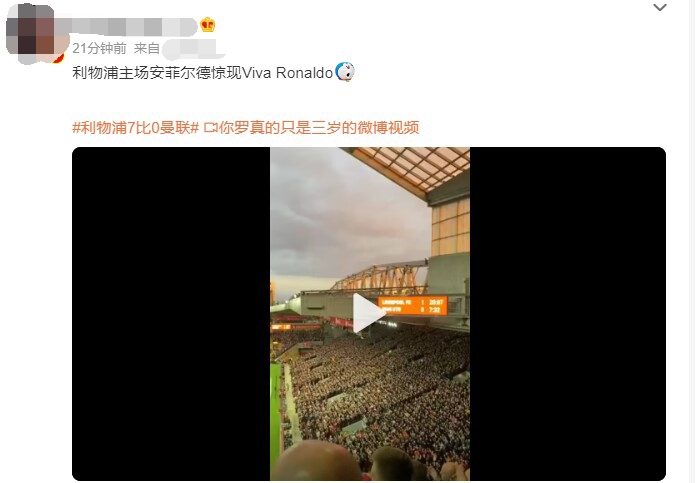Click the right black letterbox of the video

tap(567, 314)
